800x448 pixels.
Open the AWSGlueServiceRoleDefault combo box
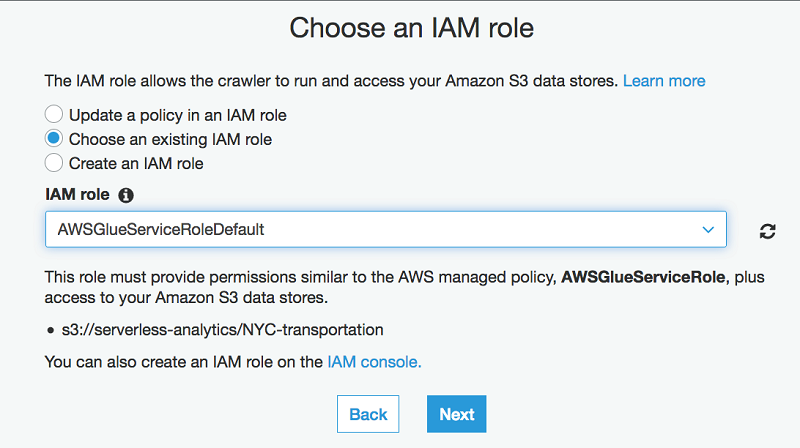(385, 230)
